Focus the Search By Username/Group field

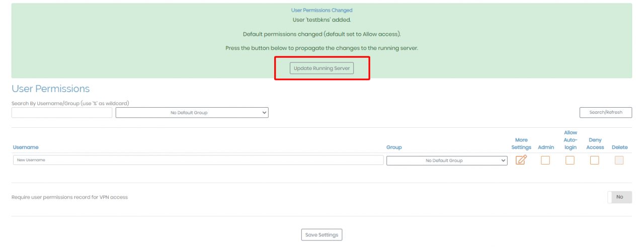62,113
